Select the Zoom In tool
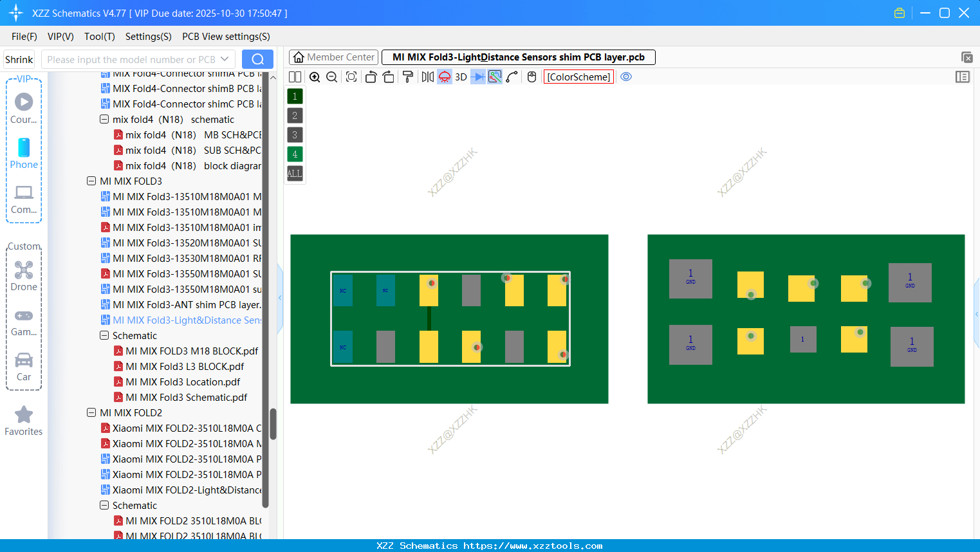 pyautogui.click(x=315, y=77)
